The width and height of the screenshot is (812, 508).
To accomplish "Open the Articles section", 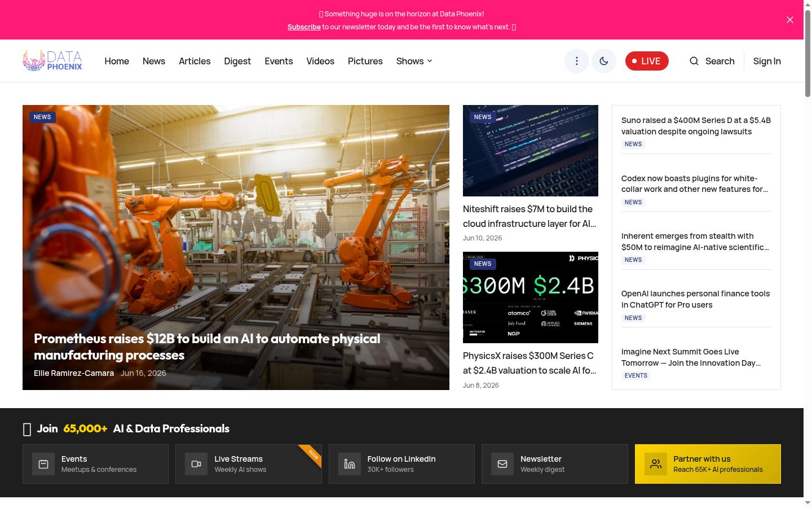I will 195,61.
